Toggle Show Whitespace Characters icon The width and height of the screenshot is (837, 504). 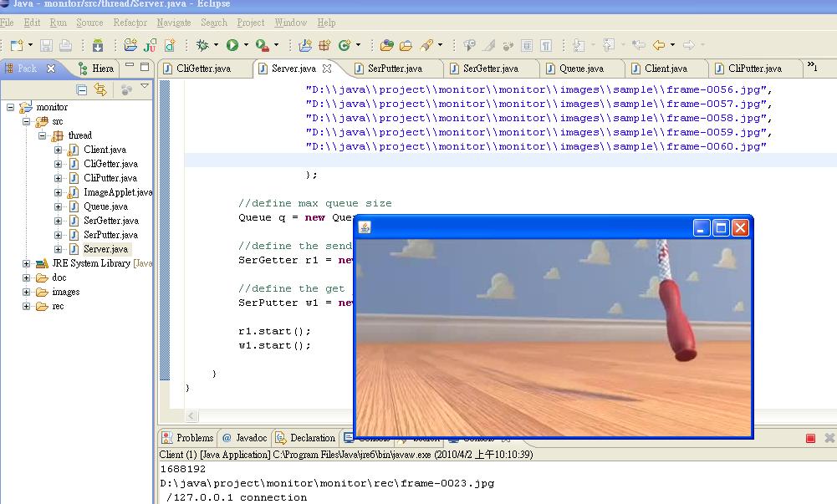click(x=546, y=45)
